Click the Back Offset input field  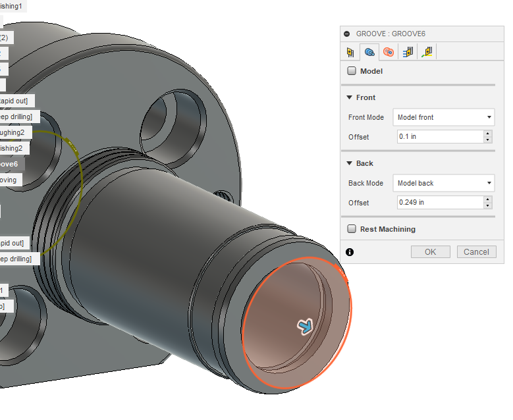tap(441, 203)
